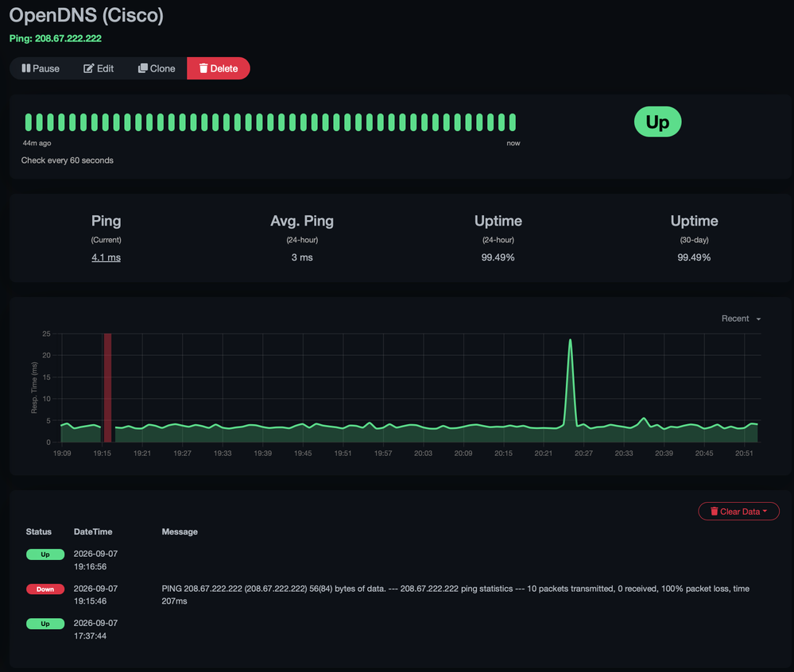Click the DateTime column header
The height and width of the screenshot is (672, 794).
(x=93, y=531)
